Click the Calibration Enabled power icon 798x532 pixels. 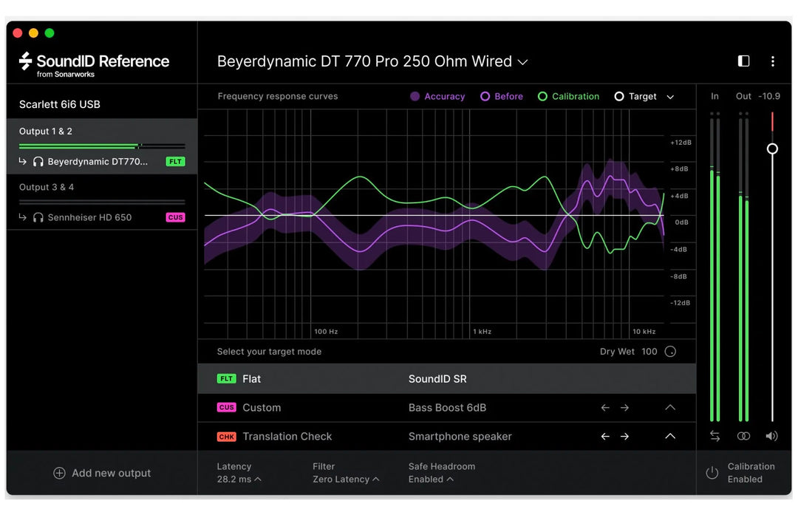pos(712,473)
